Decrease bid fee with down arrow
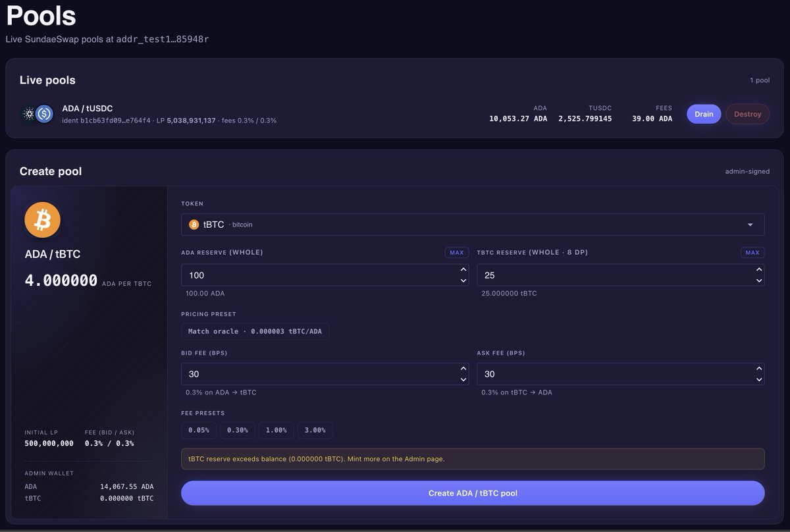790x532 pixels. pos(463,379)
